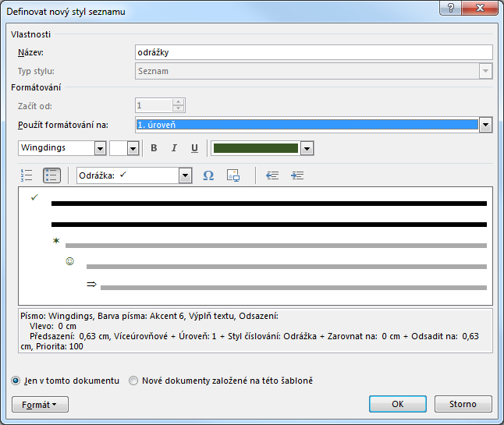Toggle Bold formatting button
The height and width of the screenshot is (425, 504).
154,148
